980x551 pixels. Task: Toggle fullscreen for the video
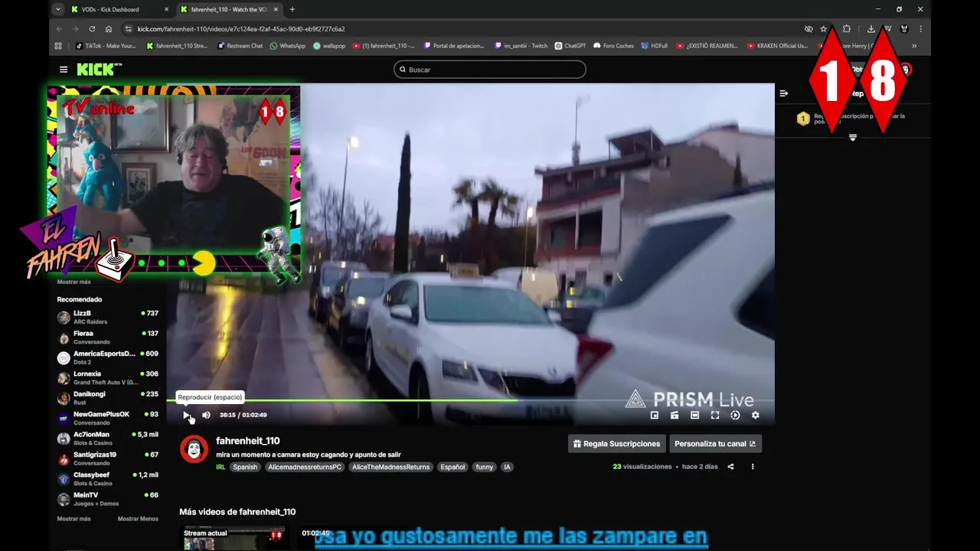pos(714,415)
